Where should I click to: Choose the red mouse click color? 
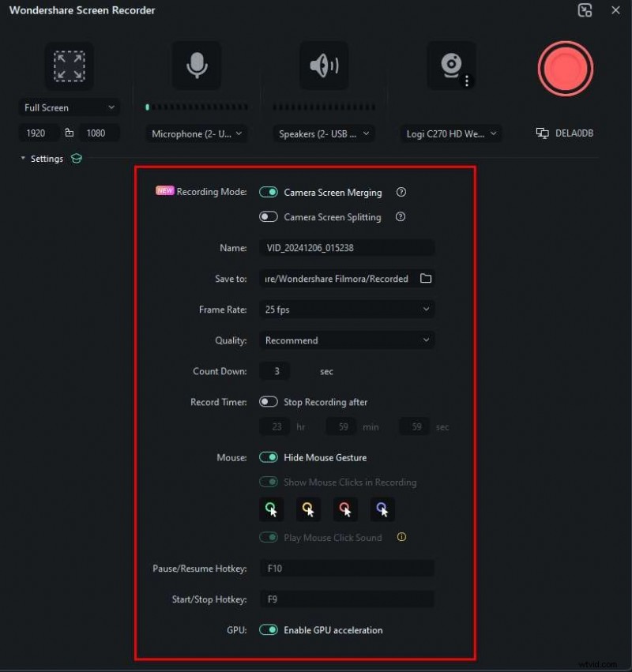[345, 509]
